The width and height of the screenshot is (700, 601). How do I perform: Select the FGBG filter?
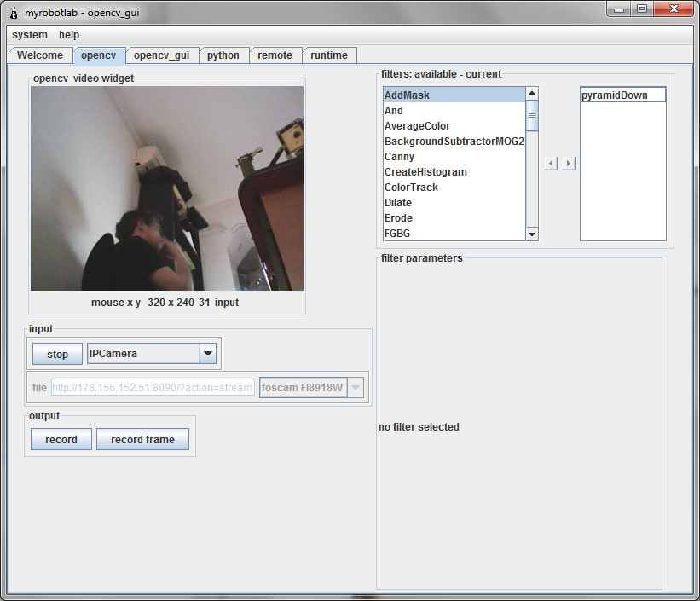coord(454,233)
